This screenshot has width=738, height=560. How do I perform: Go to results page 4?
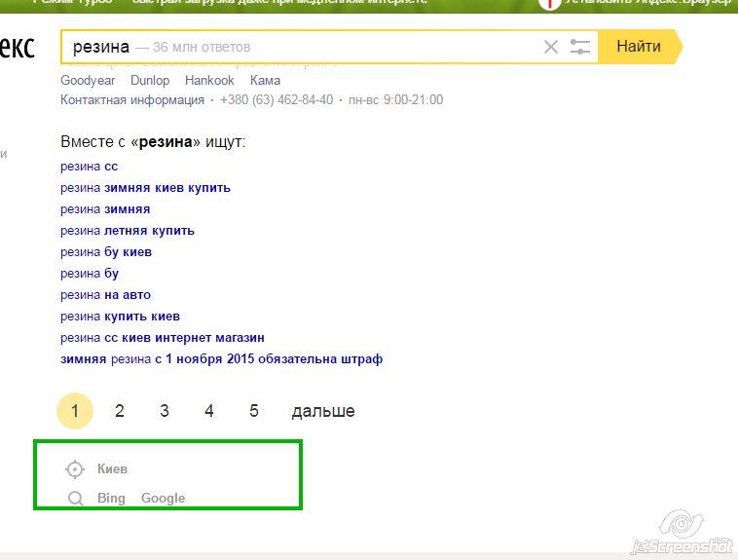coord(209,411)
